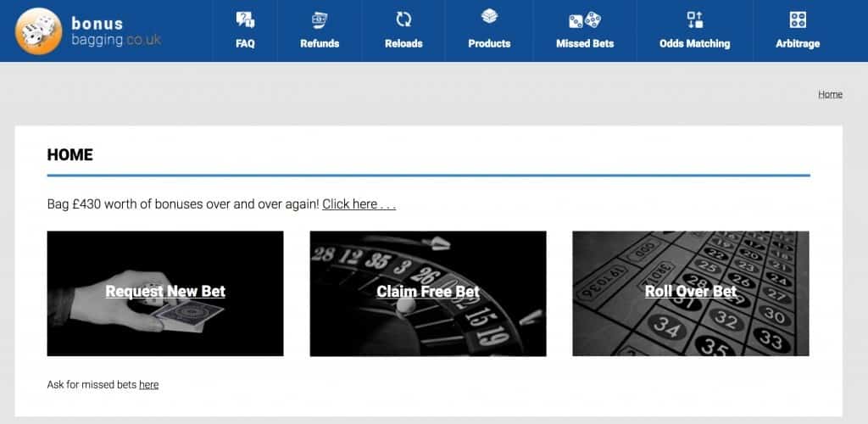
Task: Navigate via the Arbitrage menu text
Action: (797, 43)
